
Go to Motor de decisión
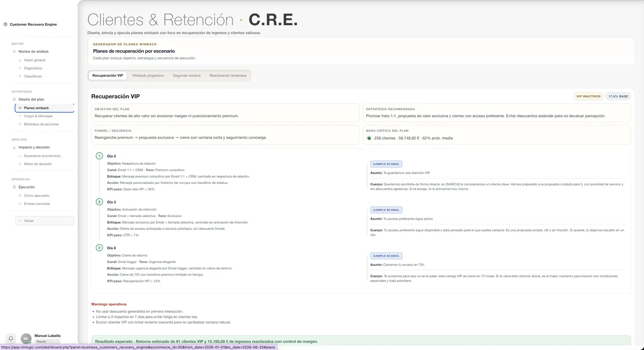coord(38,164)
